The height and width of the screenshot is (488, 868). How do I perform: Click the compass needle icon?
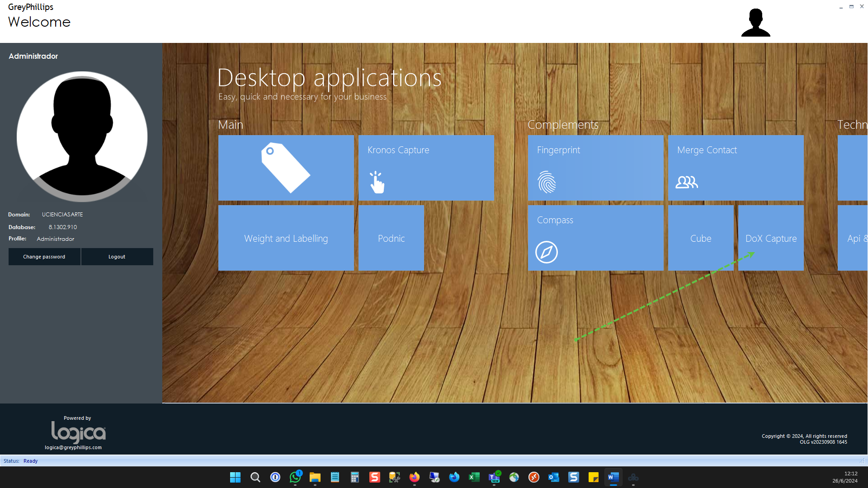pos(547,252)
